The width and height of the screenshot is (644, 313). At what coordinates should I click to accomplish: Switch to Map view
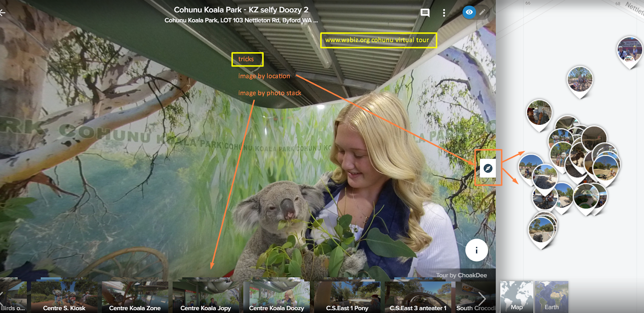tap(516, 297)
